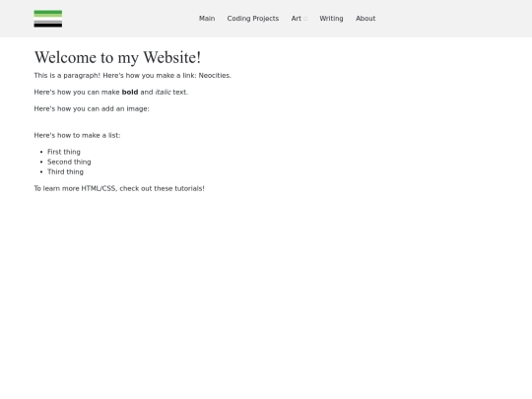Navigate to the Writing page

tap(331, 19)
